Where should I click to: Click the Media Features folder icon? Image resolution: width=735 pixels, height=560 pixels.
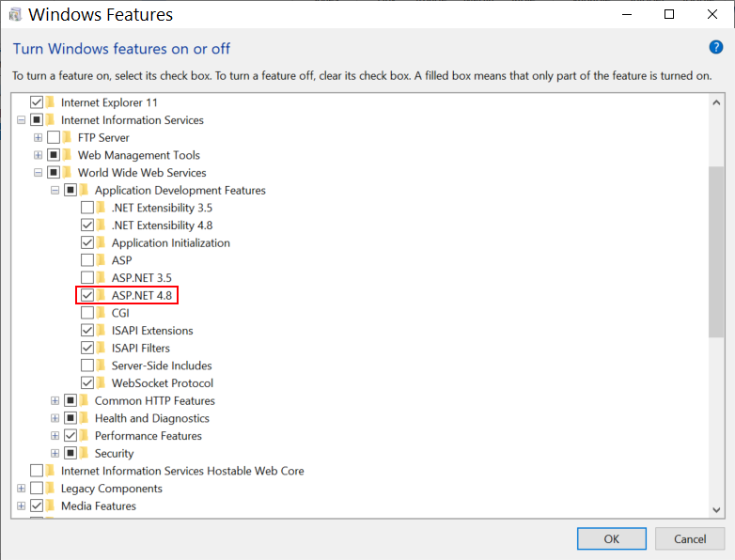51,506
